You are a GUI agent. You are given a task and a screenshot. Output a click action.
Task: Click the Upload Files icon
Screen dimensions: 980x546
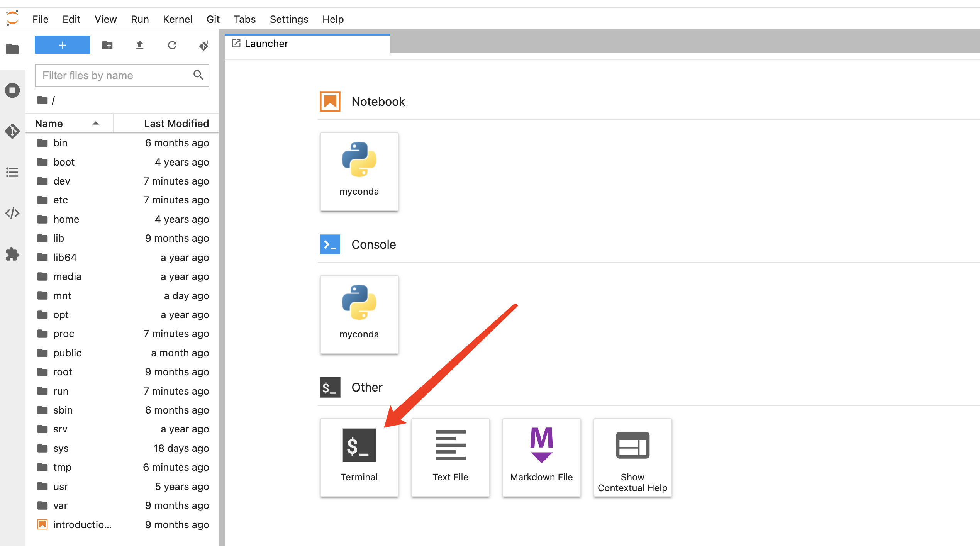click(x=140, y=45)
